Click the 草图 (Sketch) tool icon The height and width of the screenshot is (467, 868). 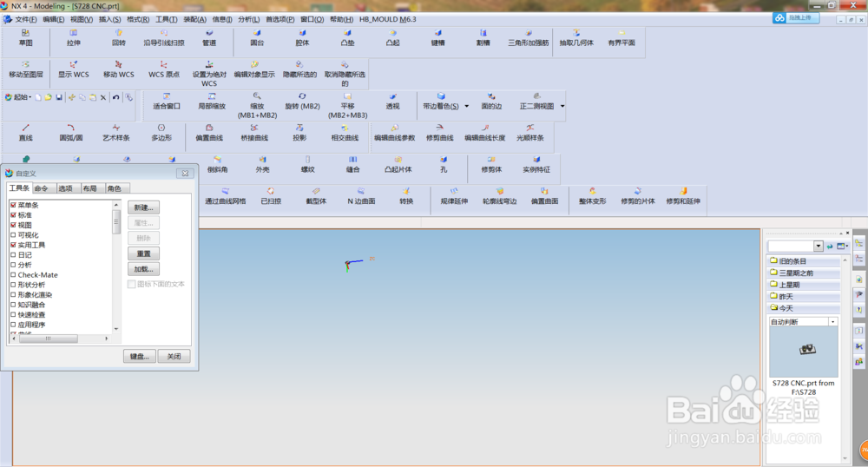tap(25, 33)
